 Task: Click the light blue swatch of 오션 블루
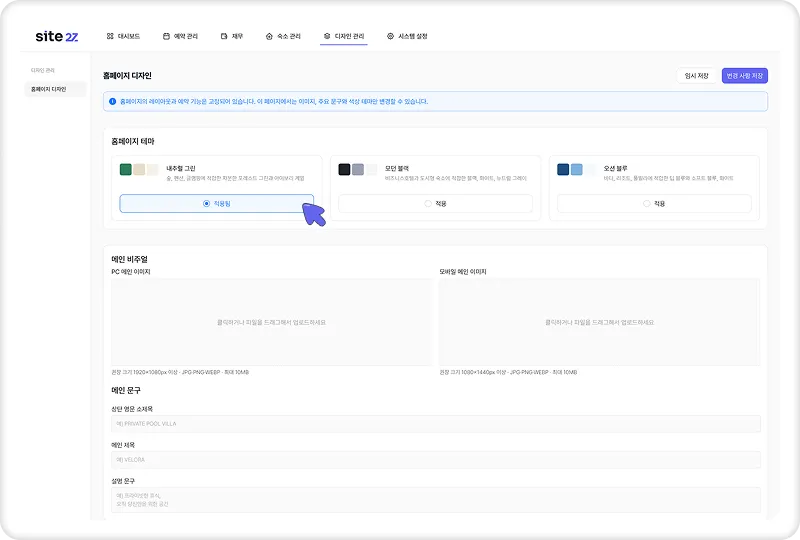tap(577, 169)
